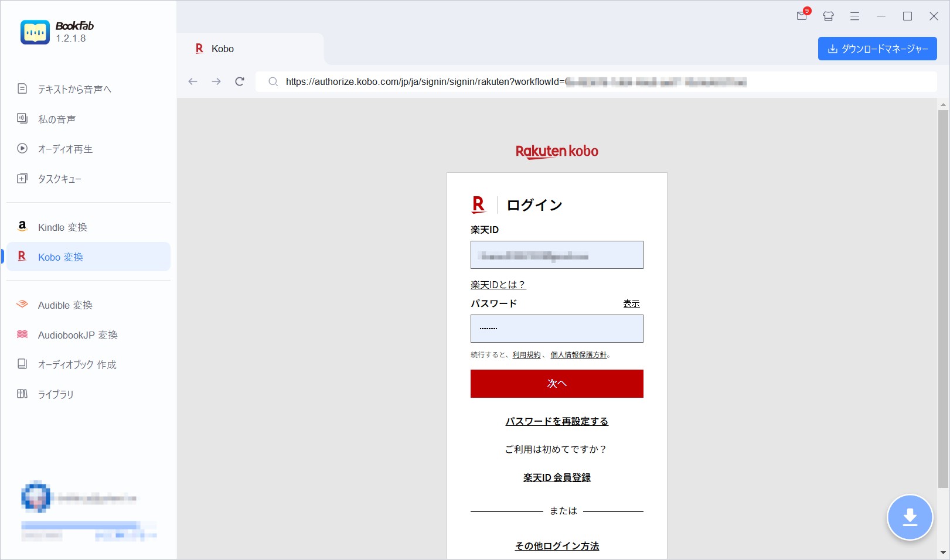Reload the Kobo page

pyautogui.click(x=240, y=81)
